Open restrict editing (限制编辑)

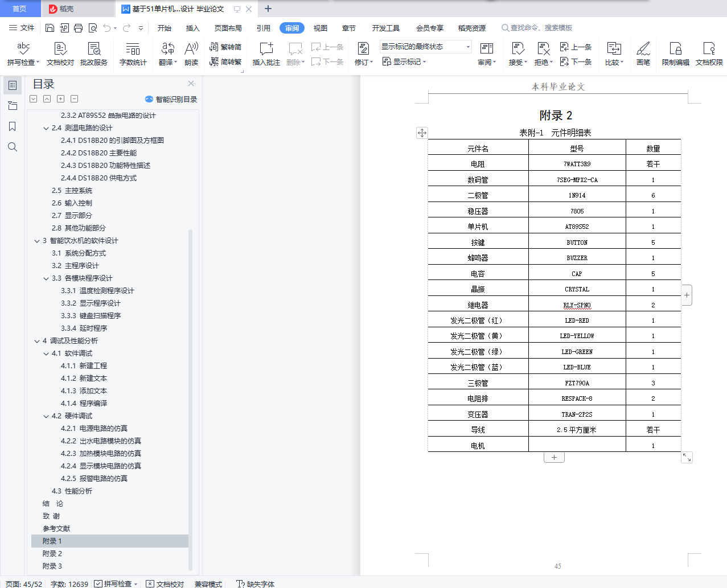coord(676,54)
